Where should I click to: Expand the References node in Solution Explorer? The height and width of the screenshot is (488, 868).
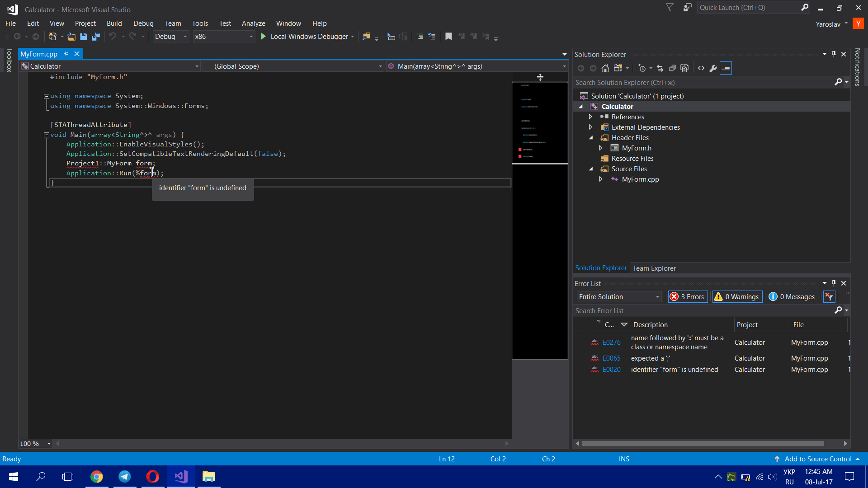click(591, 117)
